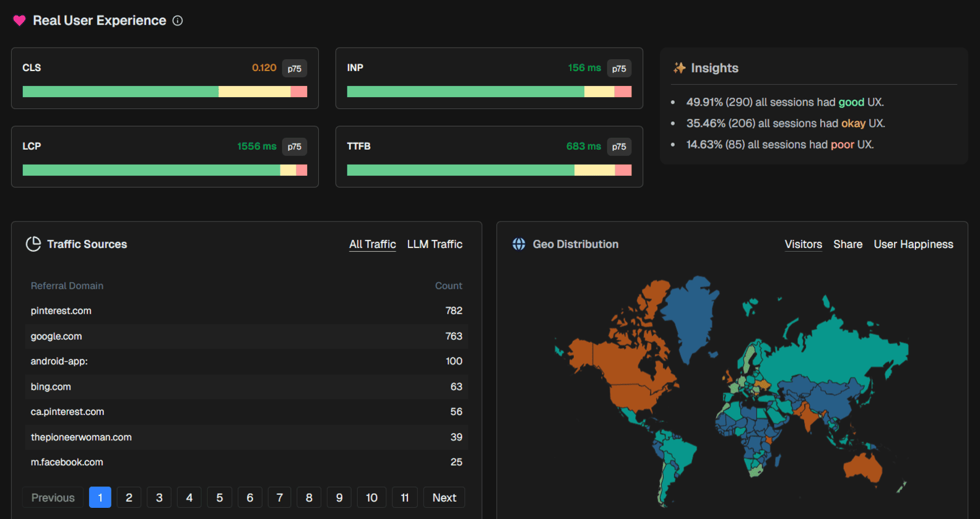Image resolution: width=980 pixels, height=519 pixels.
Task: Switch to the LLM Traffic tab
Action: click(x=435, y=244)
